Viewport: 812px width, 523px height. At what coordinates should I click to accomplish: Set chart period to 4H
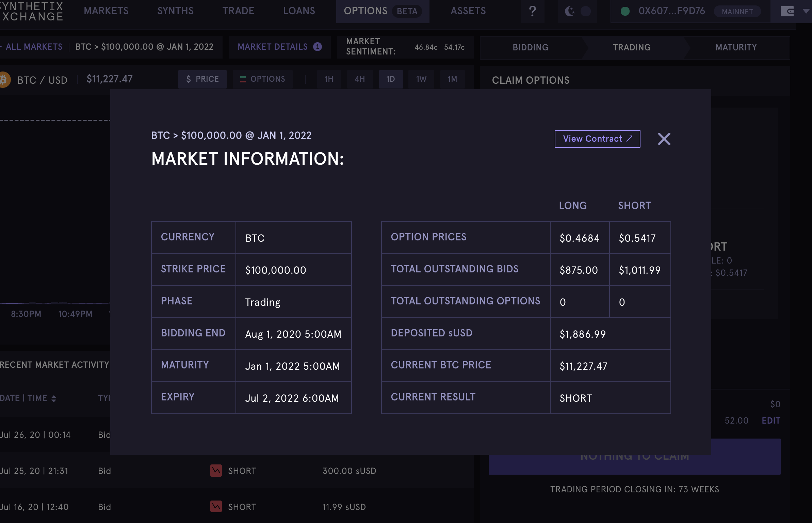click(360, 79)
